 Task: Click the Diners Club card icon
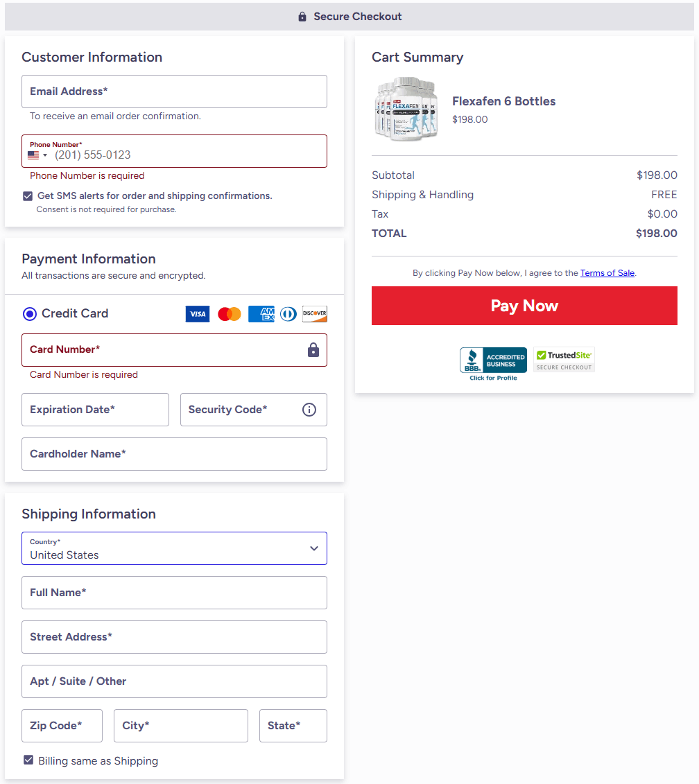point(288,314)
